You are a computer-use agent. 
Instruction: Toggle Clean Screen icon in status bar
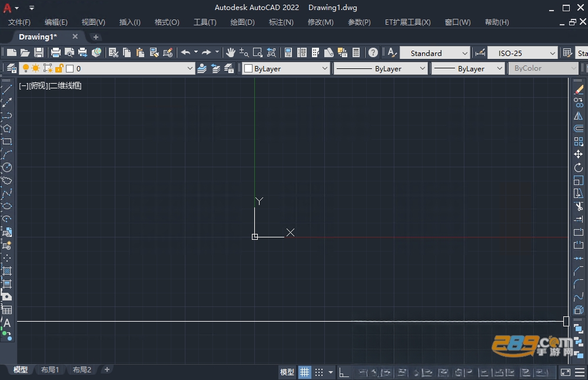tap(566, 372)
